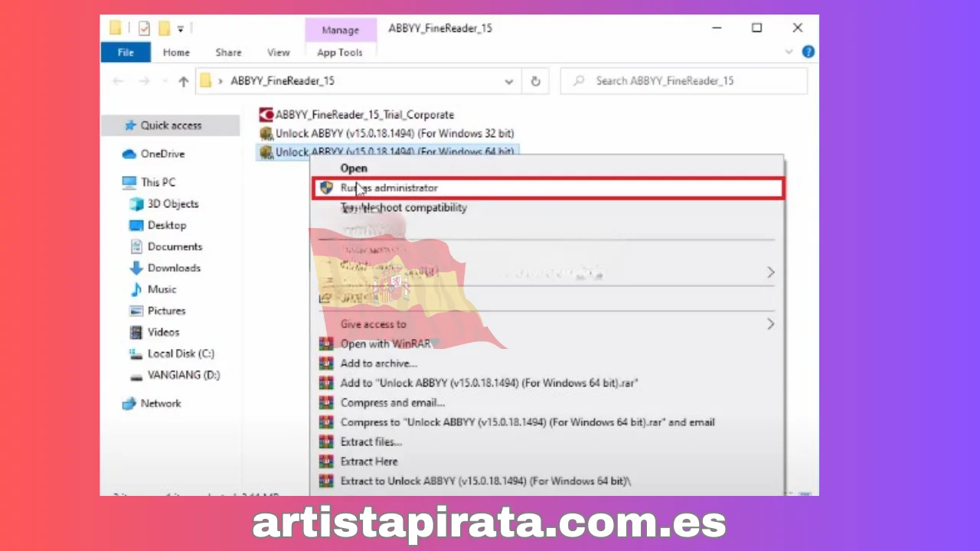Expand the ribbon with the chevron
980x551 pixels.
pyautogui.click(x=789, y=52)
